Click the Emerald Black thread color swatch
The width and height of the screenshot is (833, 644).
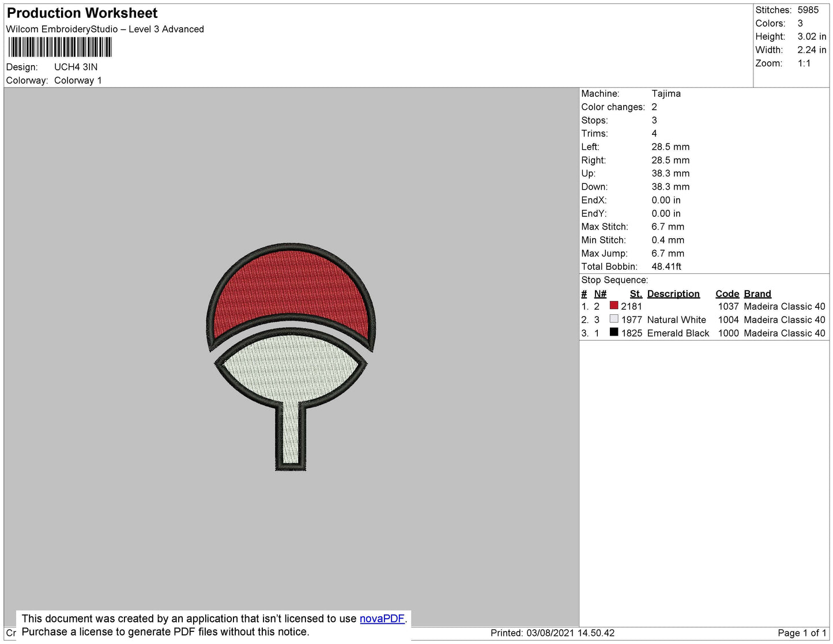point(614,332)
